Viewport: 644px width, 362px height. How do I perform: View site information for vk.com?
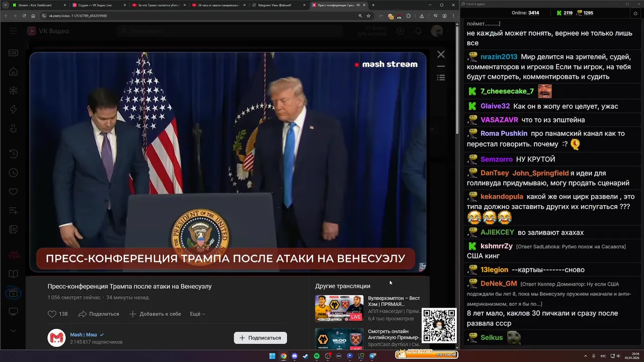(x=44, y=16)
